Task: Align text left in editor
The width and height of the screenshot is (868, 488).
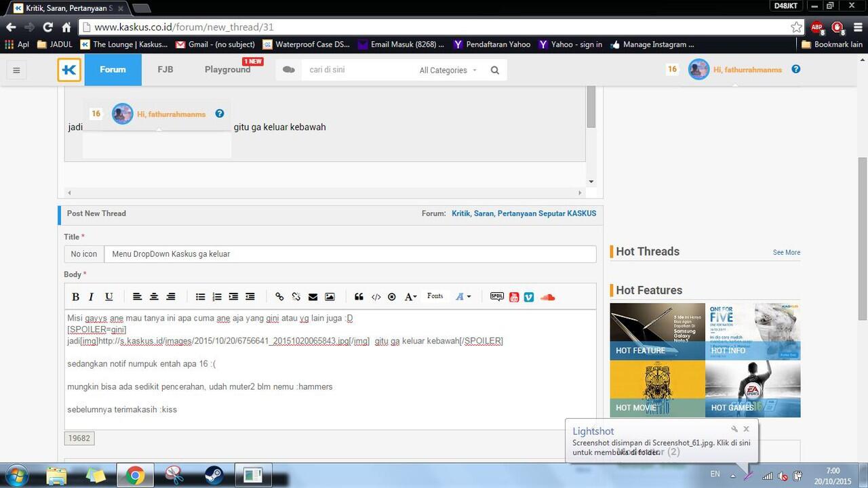Action: click(137, 297)
